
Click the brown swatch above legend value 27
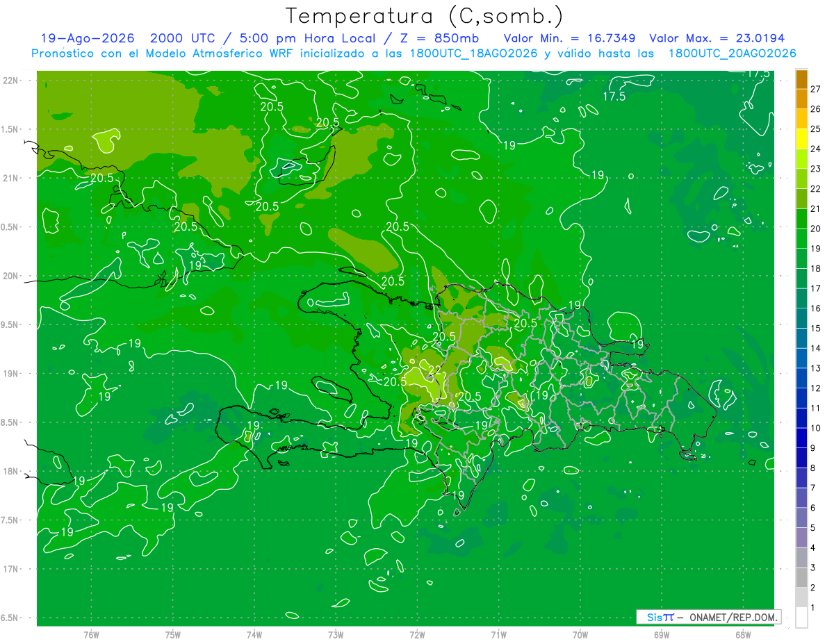point(801,79)
